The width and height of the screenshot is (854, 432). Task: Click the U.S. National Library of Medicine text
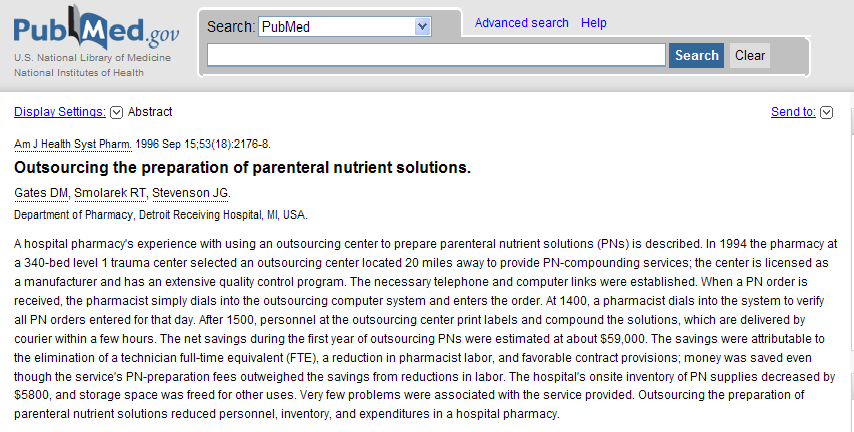point(93,58)
